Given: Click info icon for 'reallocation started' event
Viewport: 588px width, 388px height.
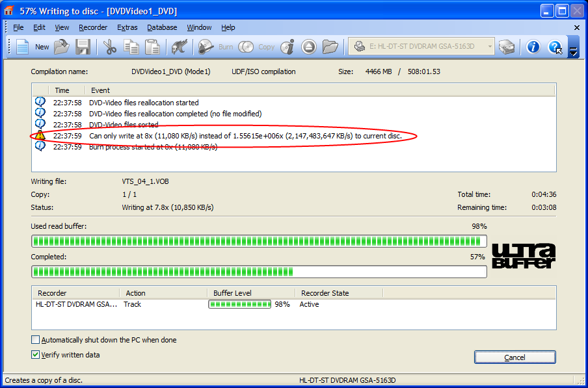Looking at the screenshot, I should click(40, 102).
